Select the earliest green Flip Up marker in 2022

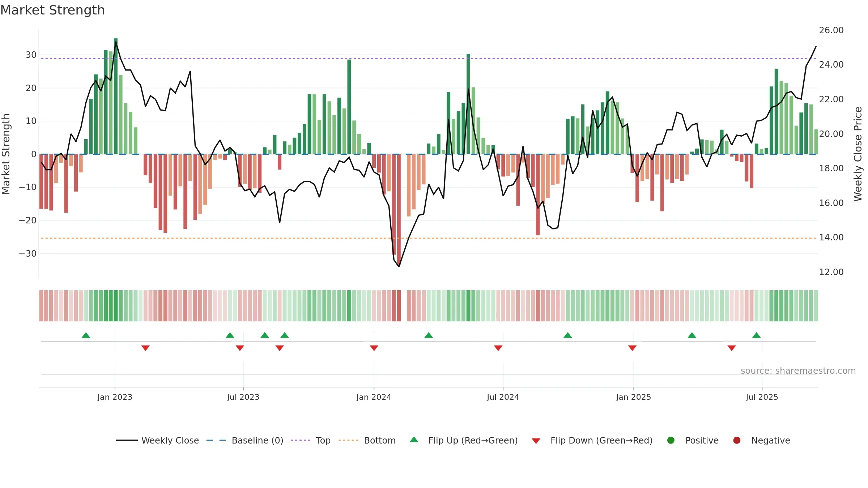pos(86,335)
